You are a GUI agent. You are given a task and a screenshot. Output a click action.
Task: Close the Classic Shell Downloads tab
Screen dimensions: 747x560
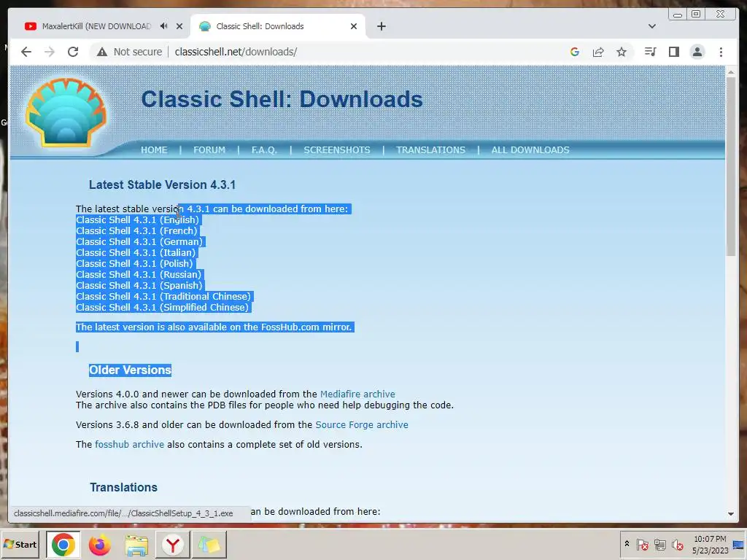coord(354,26)
